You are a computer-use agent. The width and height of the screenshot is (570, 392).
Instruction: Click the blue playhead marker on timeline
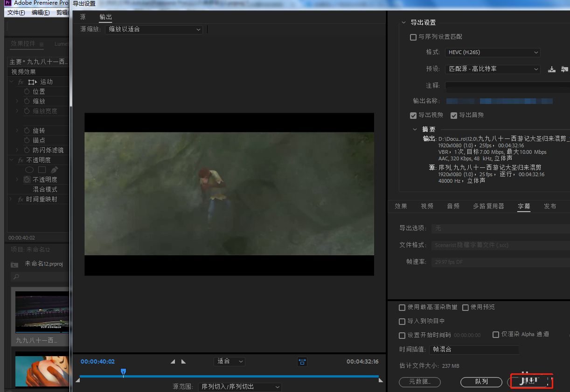point(123,371)
